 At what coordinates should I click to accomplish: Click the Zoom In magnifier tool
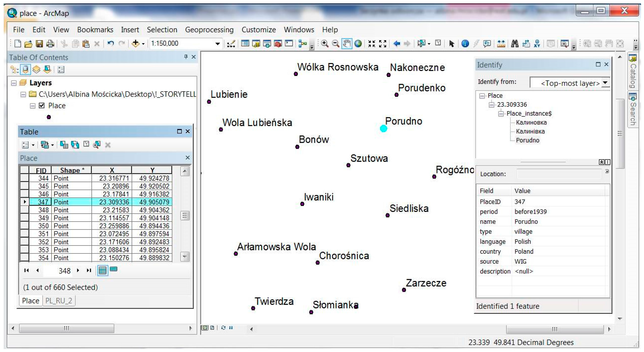pos(324,44)
